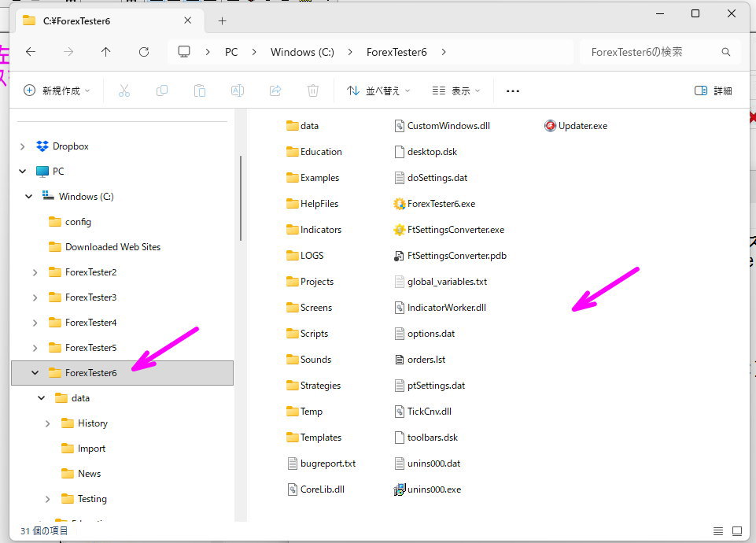Click the Dropbox icon in sidebar

(x=42, y=146)
